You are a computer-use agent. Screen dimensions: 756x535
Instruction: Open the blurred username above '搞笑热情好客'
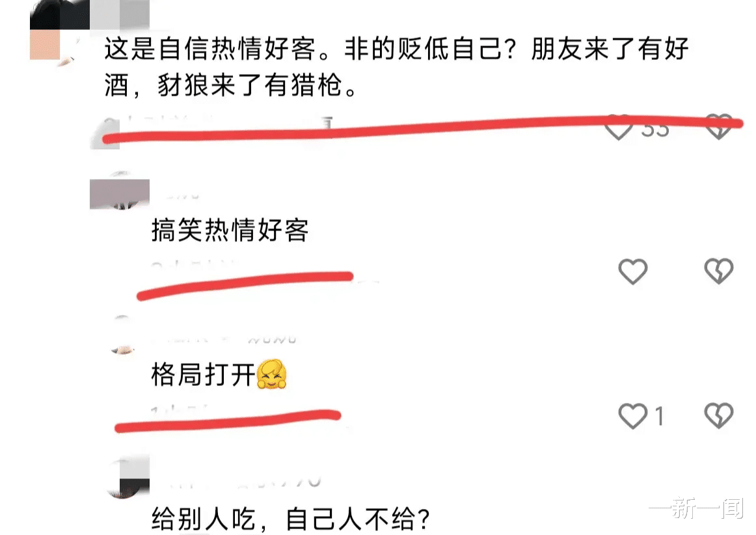(182, 195)
